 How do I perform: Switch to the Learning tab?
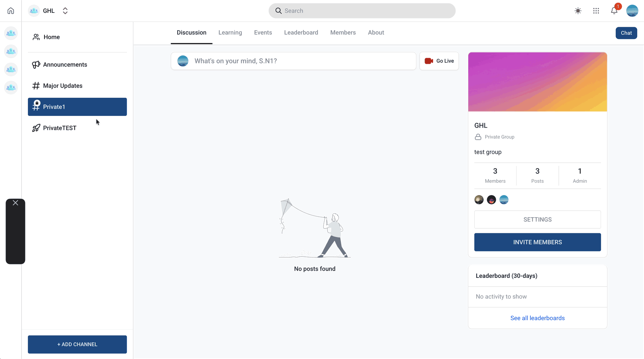click(x=230, y=32)
